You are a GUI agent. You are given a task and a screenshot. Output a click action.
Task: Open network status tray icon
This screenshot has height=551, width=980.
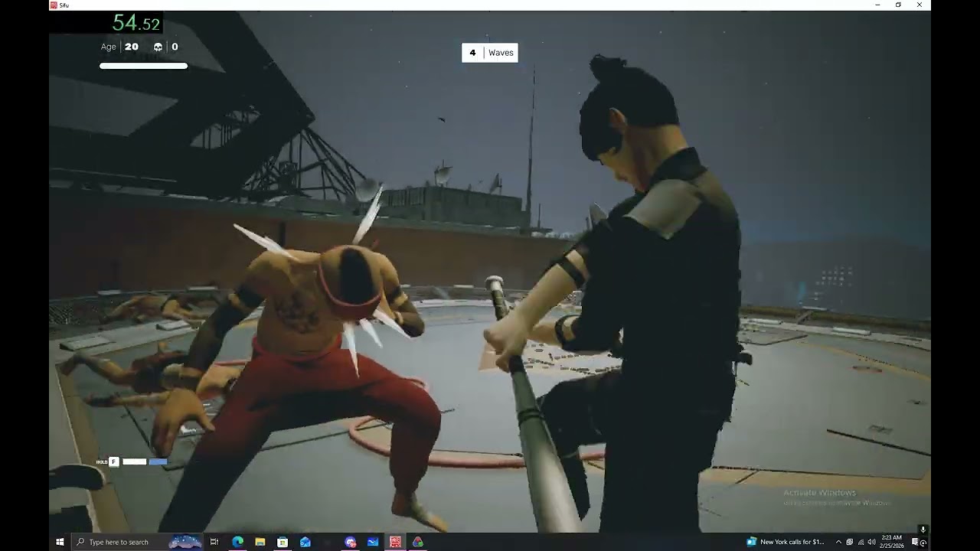coord(861,542)
